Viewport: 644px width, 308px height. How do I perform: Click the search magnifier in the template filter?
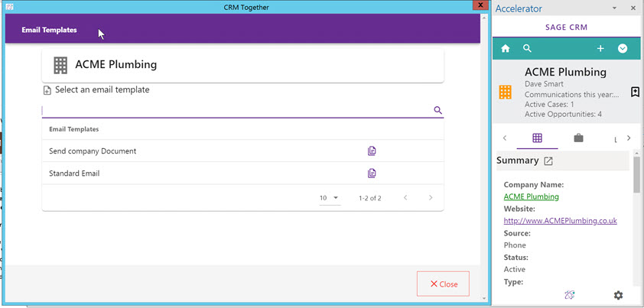coord(437,110)
